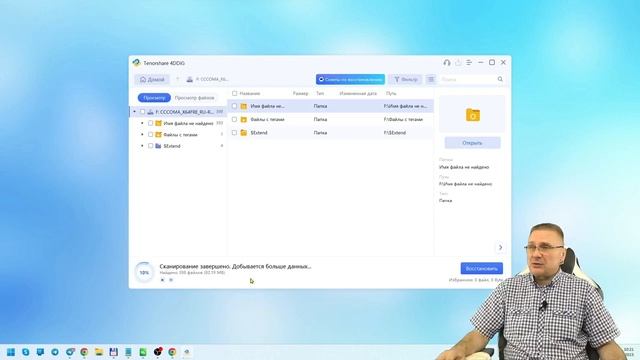Click 'Папка' type in $Extend row
The image size is (640, 360).
point(320,133)
